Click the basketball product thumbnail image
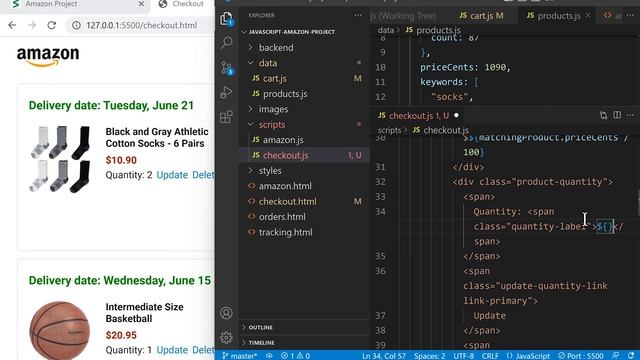 pyautogui.click(x=60, y=330)
